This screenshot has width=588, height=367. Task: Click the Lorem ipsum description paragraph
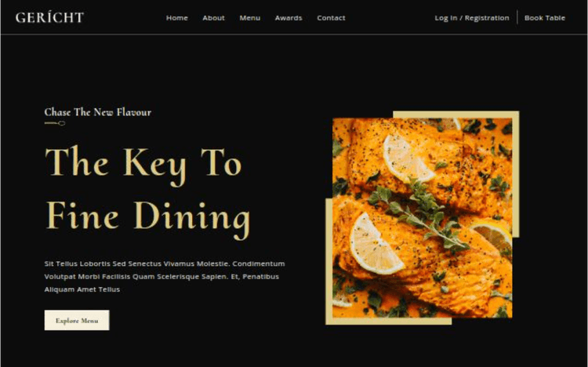(x=165, y=277)
